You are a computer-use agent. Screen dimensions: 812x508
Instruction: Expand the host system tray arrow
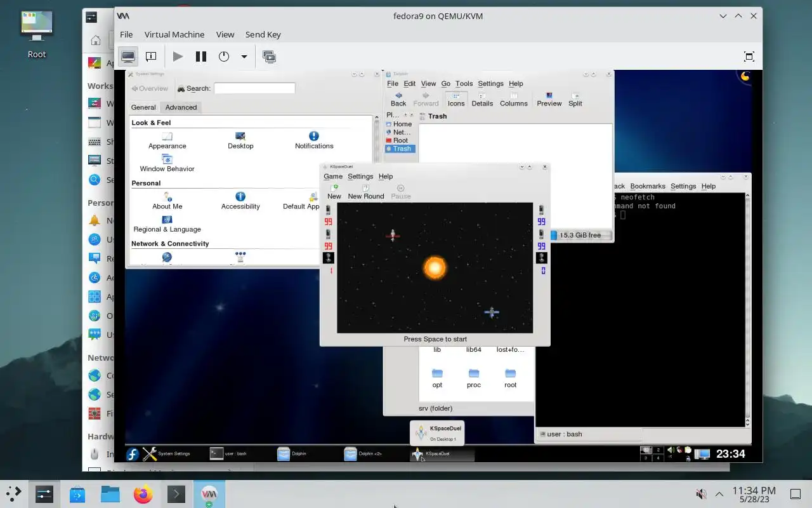719,494
